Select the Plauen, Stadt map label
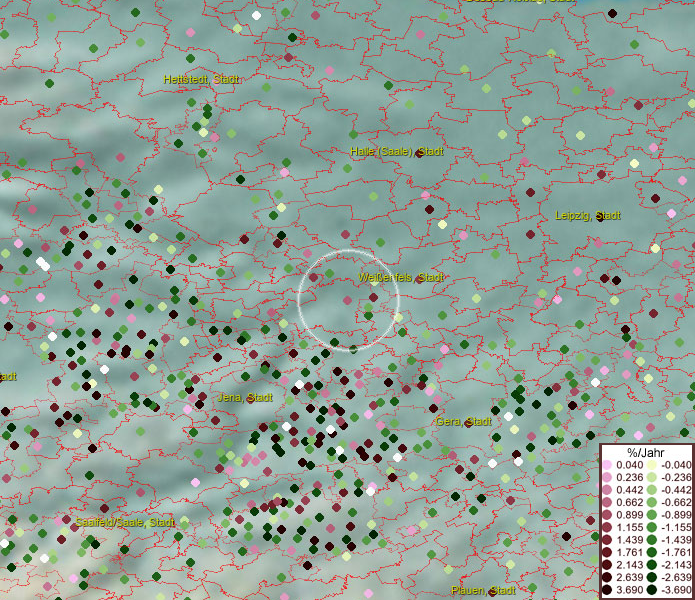The height and width of the screenshot is (600, 695). pos(483,590)
